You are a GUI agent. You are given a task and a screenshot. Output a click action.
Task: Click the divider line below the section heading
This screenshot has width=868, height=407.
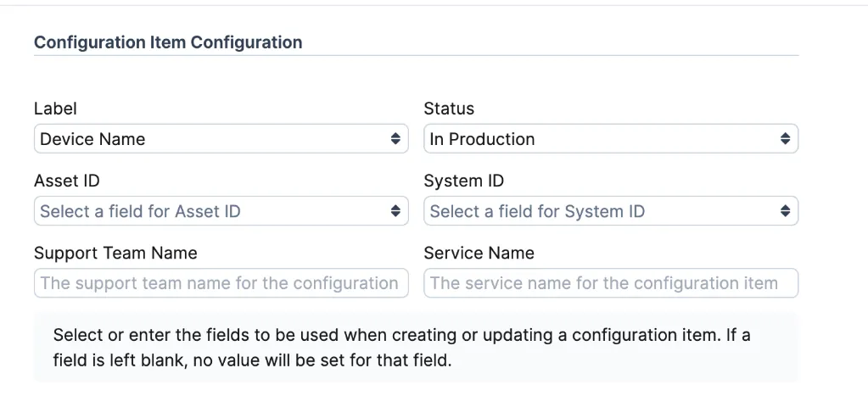click(416, 56)
